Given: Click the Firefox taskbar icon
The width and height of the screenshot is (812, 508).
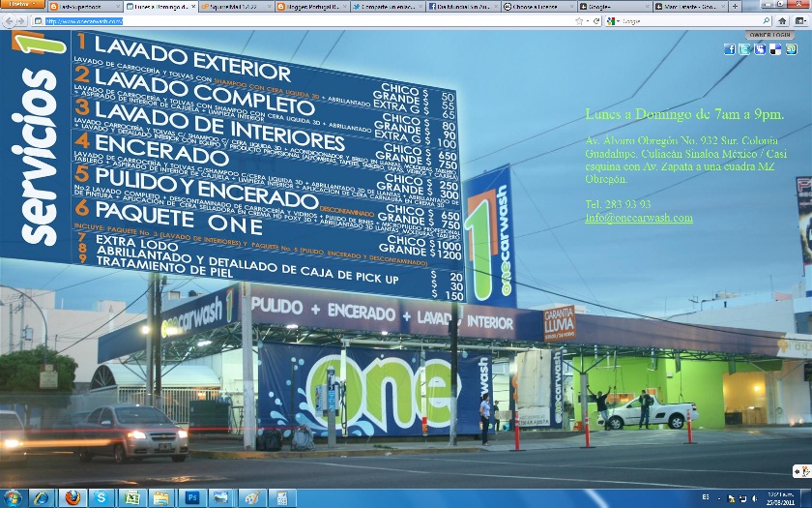Looking at the screenshot, I should point(72,498).
